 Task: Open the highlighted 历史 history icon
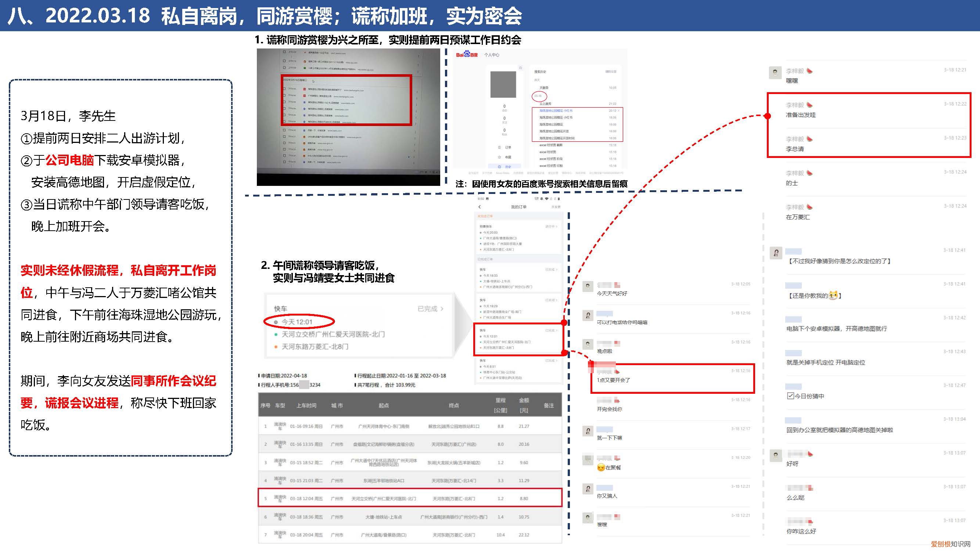click(x=500, y=167)
